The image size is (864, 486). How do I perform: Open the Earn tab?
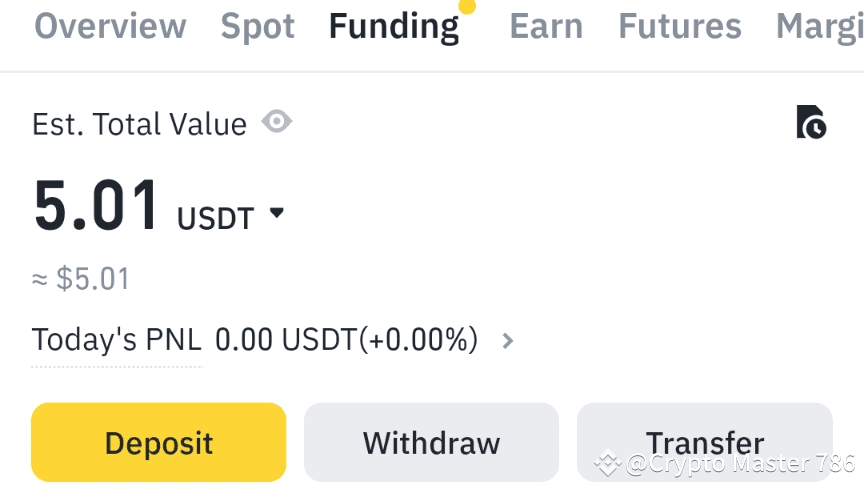pyautogui.click(x=547, y=27)
